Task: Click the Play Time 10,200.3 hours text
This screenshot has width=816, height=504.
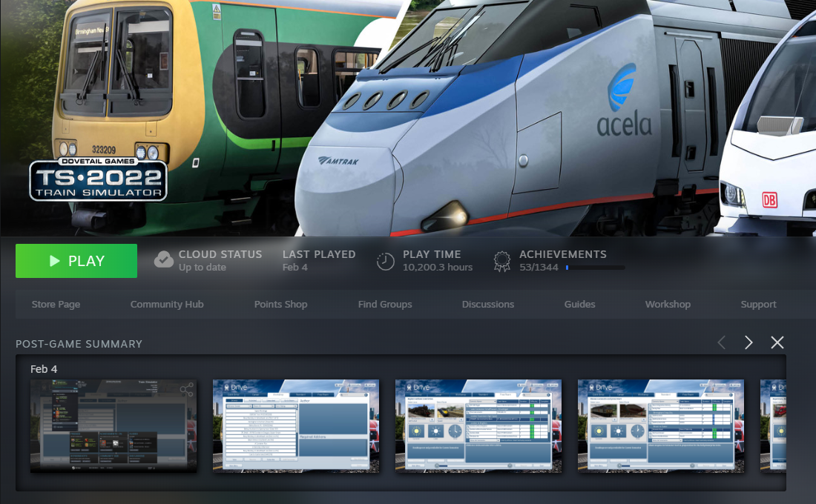Action: (438, 261)
